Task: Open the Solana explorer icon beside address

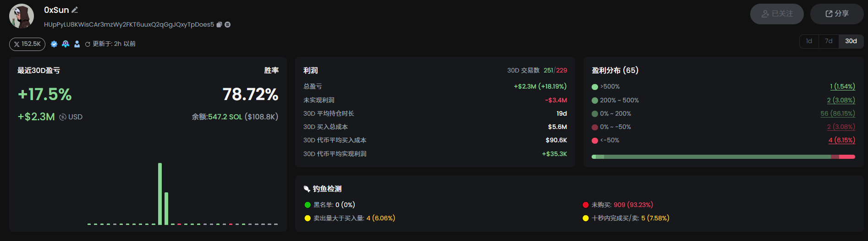Action: 228,25
